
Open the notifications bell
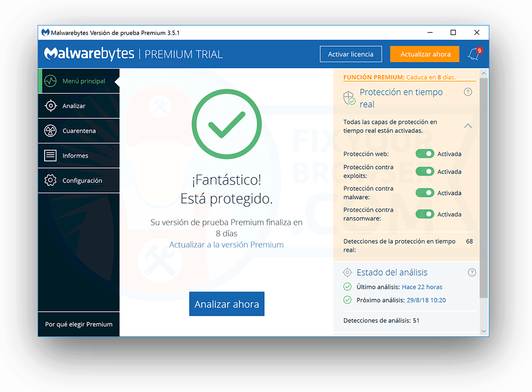[472, 54]
